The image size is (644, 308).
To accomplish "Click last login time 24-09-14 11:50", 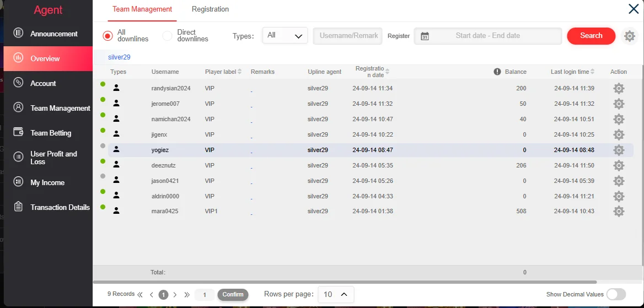I will pos(574,165).
